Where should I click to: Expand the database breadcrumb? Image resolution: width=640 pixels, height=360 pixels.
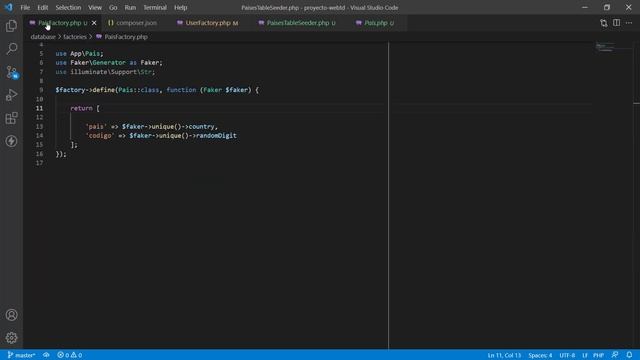coord(43,37)
